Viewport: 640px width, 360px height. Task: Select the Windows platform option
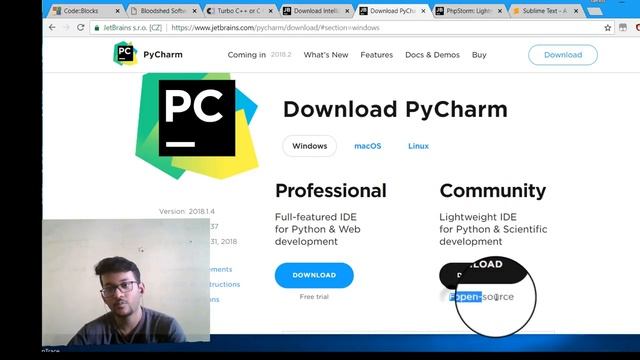[309, 146]
